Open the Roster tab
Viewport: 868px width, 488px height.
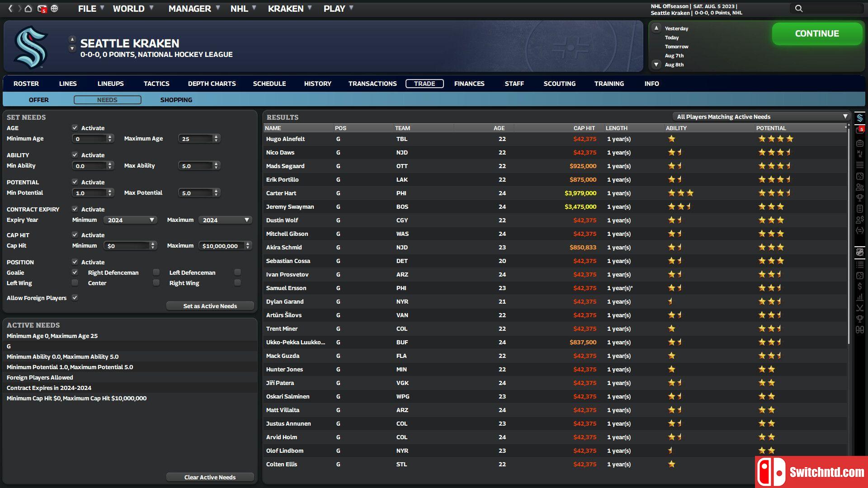26,84
